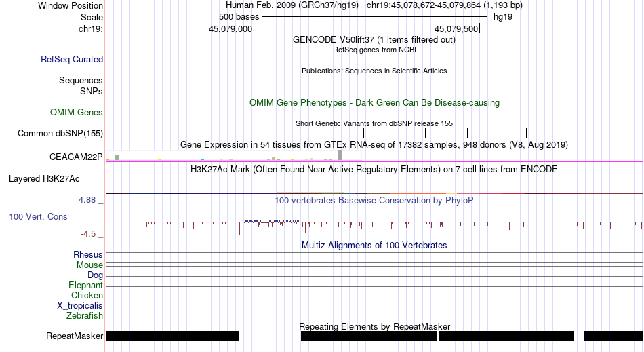Click the first RepeatMasker black block

point(172,336)
